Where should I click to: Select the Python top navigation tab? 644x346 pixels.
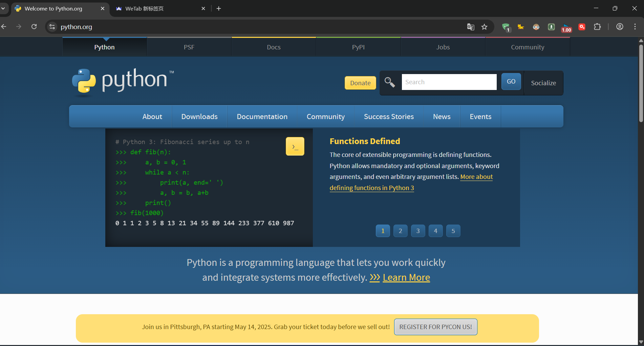tap(104, 47)
